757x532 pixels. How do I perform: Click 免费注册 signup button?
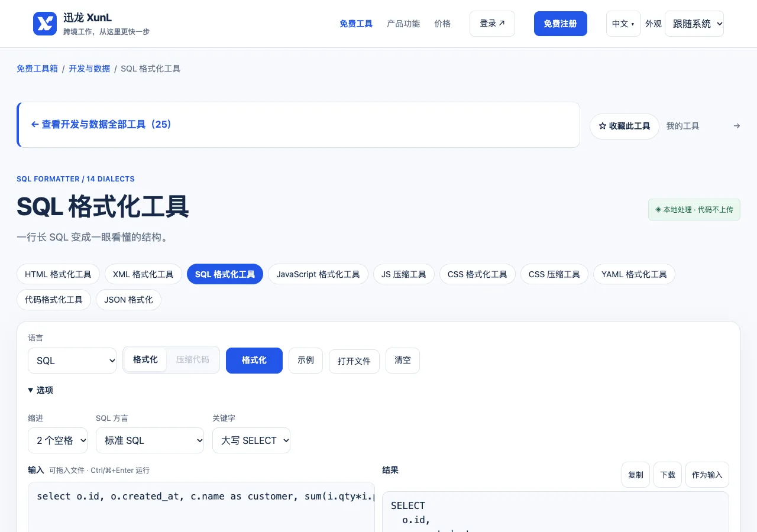coord(561,24)
